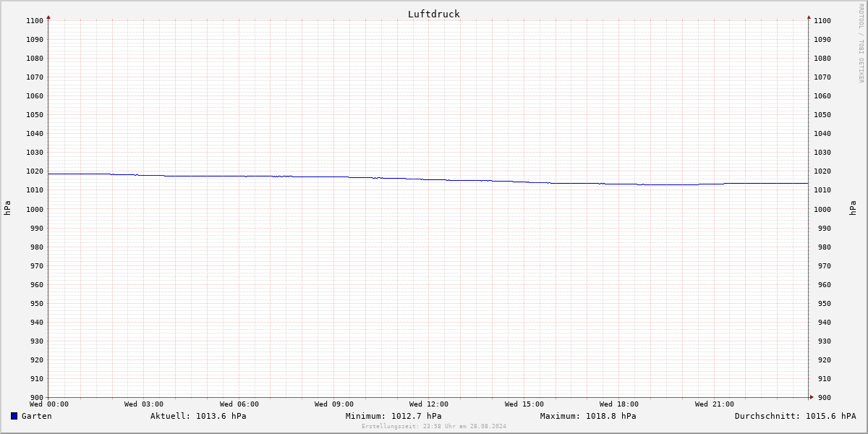Viewport: 868px width, 434px height.
Task: Click the 1100 label on right axis
Action: click(822, 21)
